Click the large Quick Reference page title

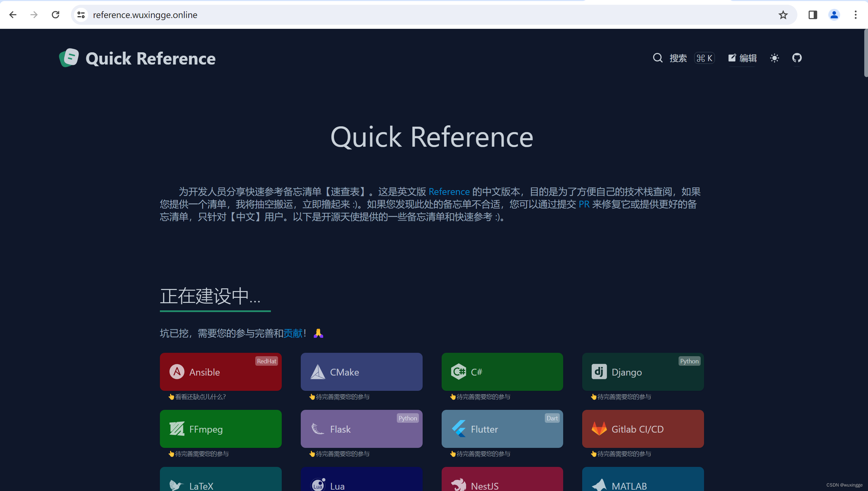(432, 137)
